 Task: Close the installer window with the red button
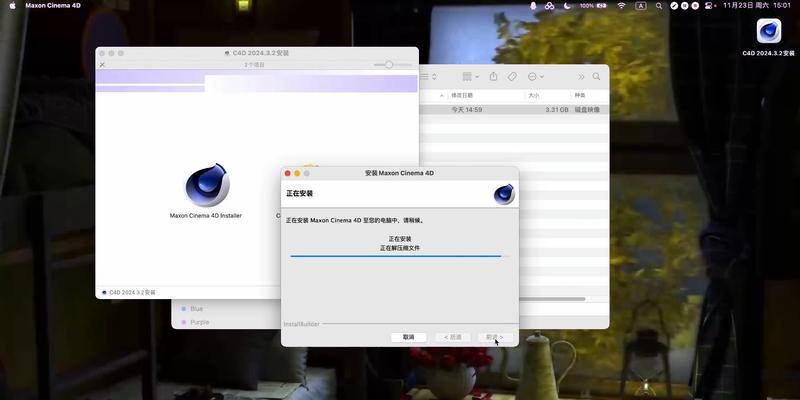tap(288, 173)
